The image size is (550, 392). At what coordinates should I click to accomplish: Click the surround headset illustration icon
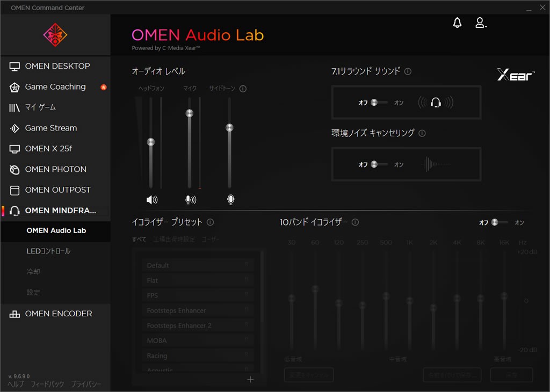coord(436,103)
